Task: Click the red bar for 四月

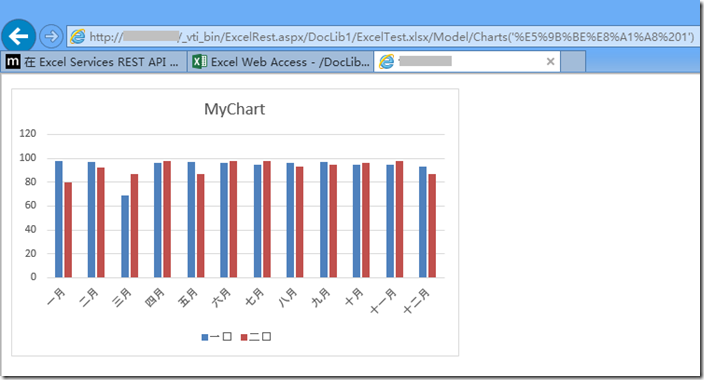Action: tap(167, 219)
